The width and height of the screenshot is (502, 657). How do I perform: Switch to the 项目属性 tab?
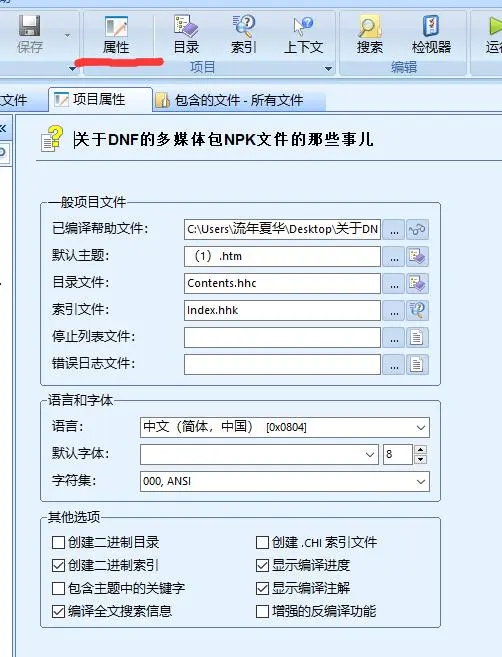point(100,99)
